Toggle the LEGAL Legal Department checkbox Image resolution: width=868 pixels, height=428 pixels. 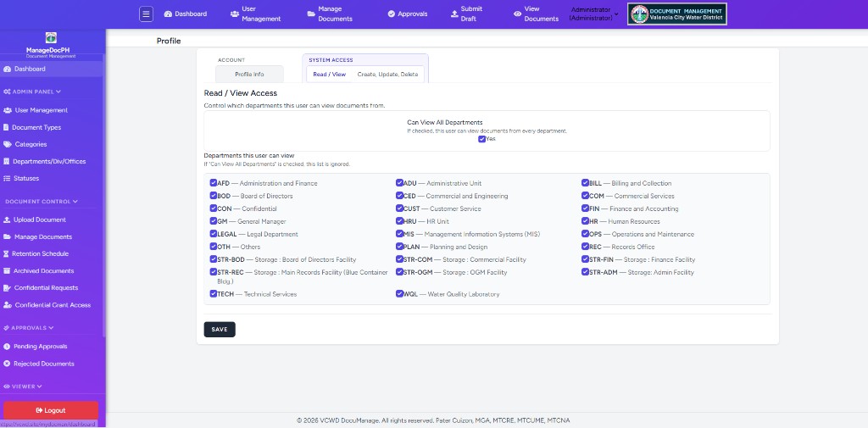[x=213, y=234]
